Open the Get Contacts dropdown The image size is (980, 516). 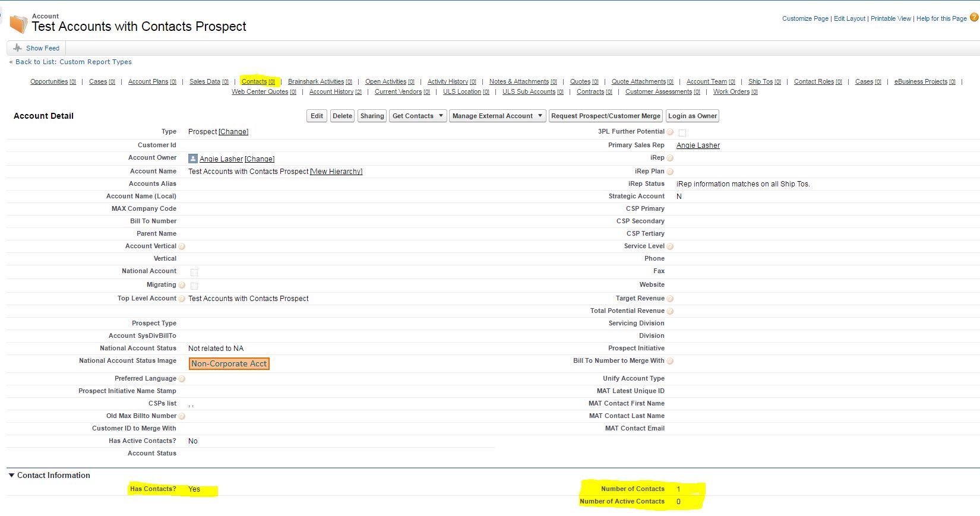pos(418,116)
